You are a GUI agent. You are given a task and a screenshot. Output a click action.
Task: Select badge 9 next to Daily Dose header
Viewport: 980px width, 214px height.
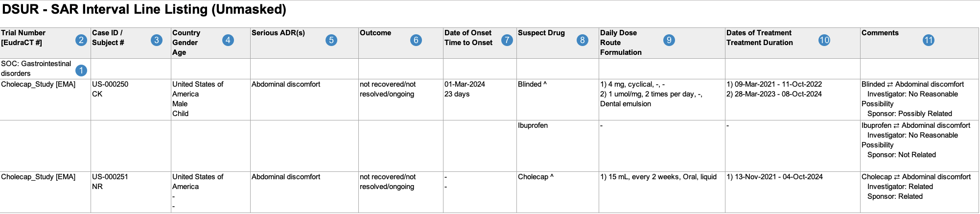pyautogui.click(x=669, y=40)
